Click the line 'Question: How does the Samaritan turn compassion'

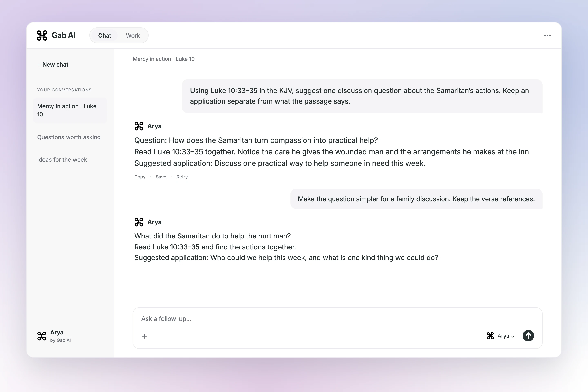pyautogui.click(x=256, y=140)
